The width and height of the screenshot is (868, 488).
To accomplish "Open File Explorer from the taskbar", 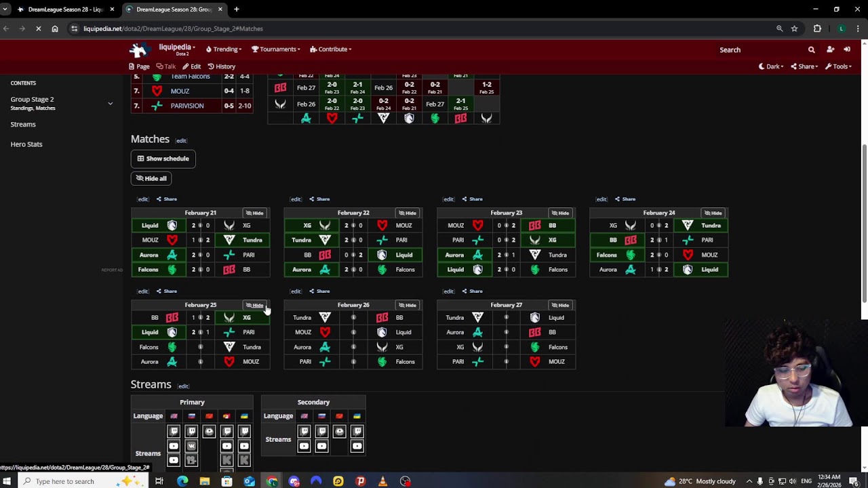I will [x=204, y=481].
